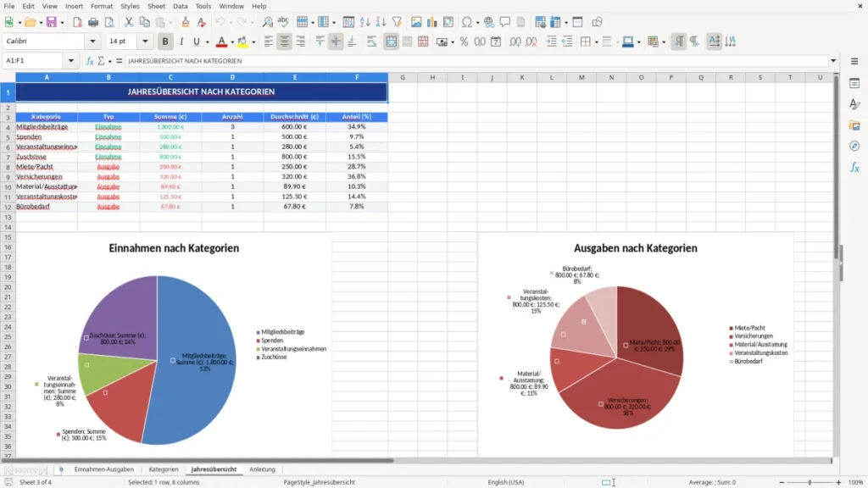Toggle Italic formatting
The height and width of the screenshot is (488, 868).
point(181,42)
